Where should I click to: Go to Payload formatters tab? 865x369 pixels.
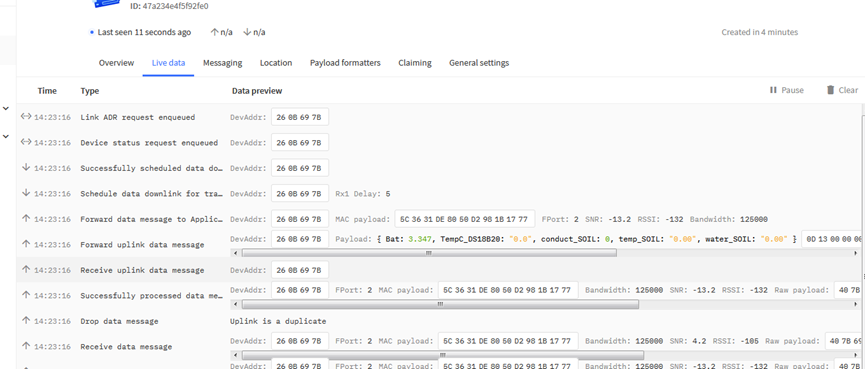pyautogui.click(x=345, y=63)
